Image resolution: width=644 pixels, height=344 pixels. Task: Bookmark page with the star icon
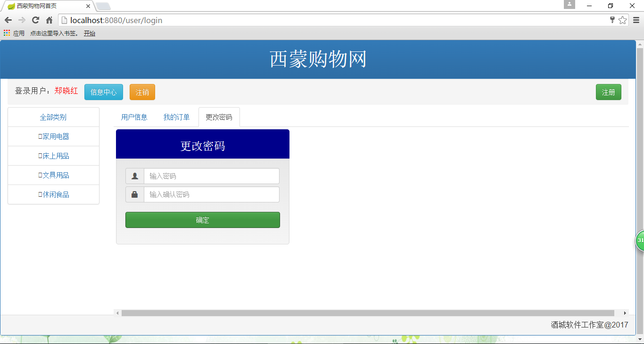point(623,20)
